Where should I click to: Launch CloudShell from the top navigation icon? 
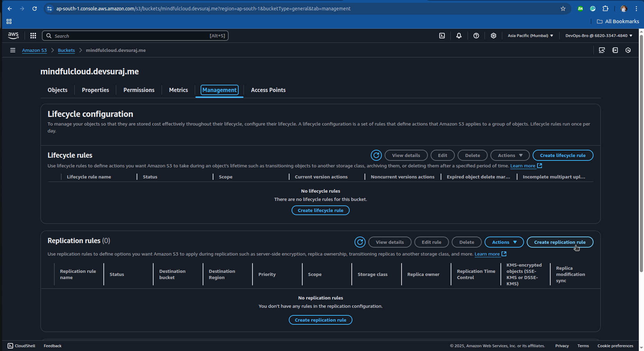pyautogui.click(x=442, y=36)
